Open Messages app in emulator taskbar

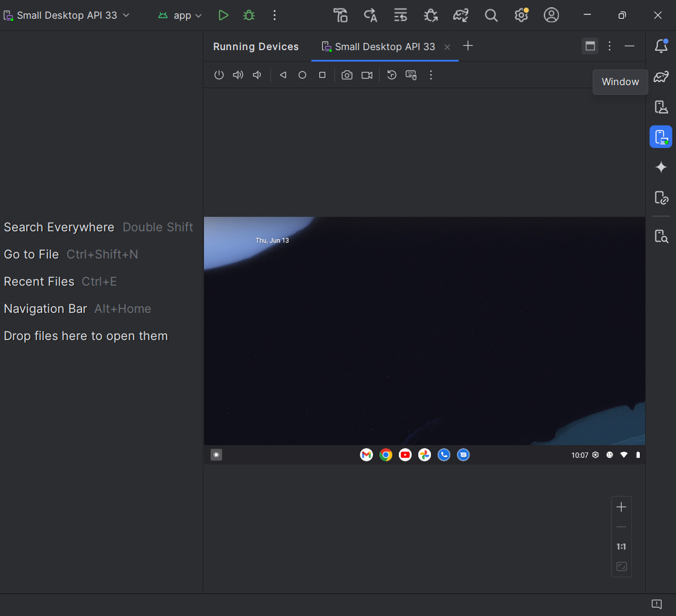[x=464, y=455]
